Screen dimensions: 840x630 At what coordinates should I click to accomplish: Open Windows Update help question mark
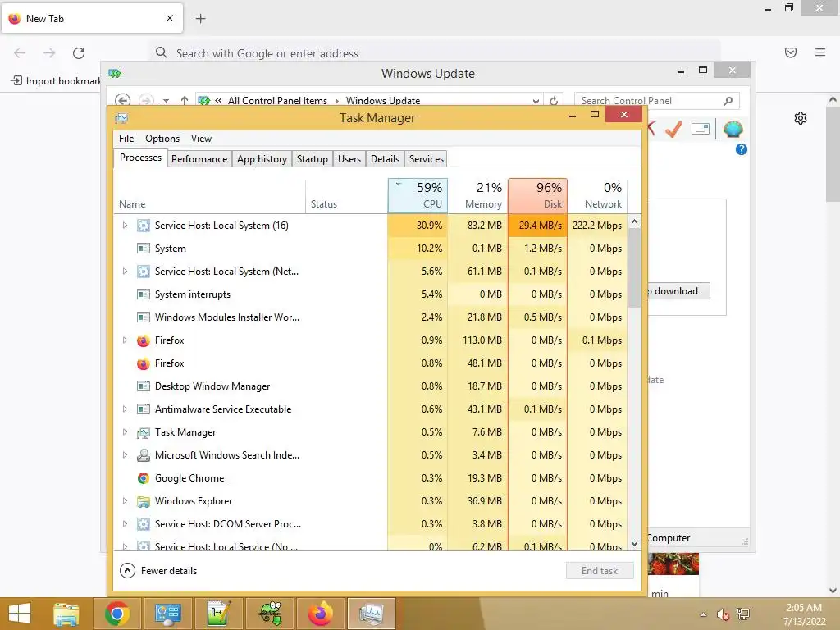point(742,149)
